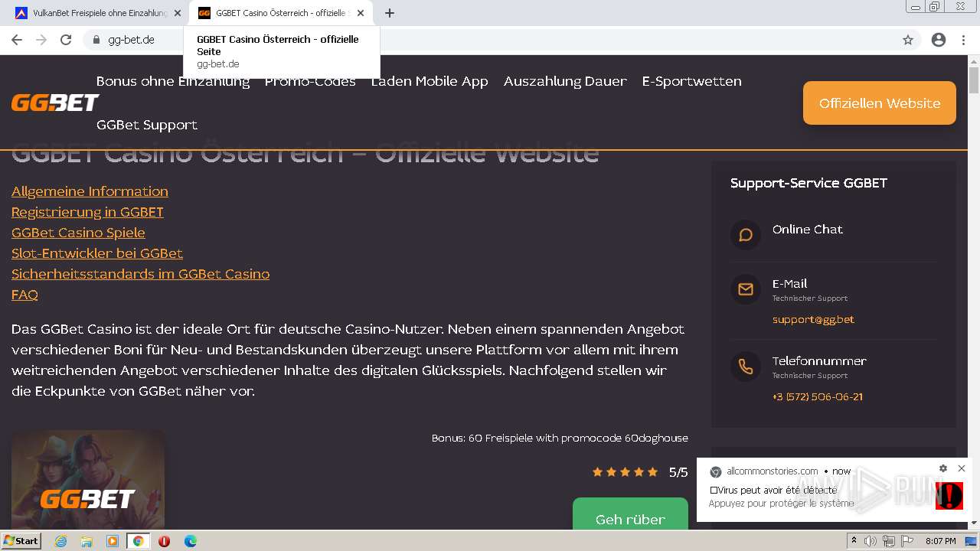Click the browser forward arrow
The image size is (980, 551).
(x=41, y=40)
